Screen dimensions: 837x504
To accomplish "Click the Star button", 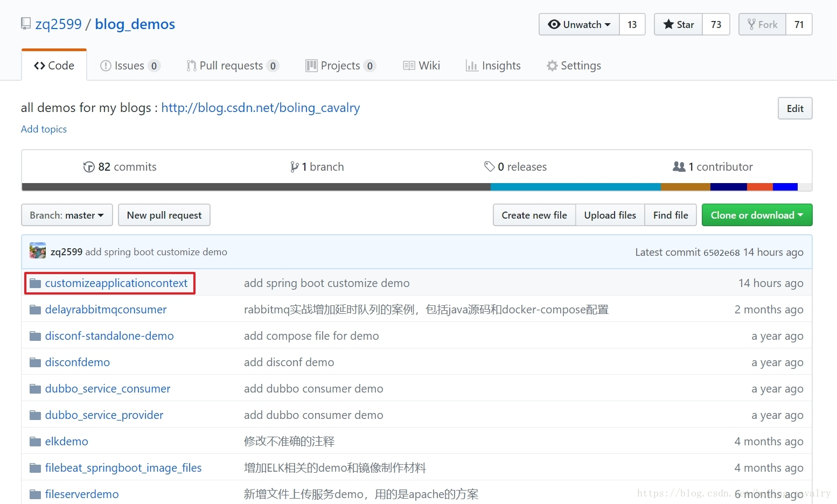I will click(x=678, y=24).
